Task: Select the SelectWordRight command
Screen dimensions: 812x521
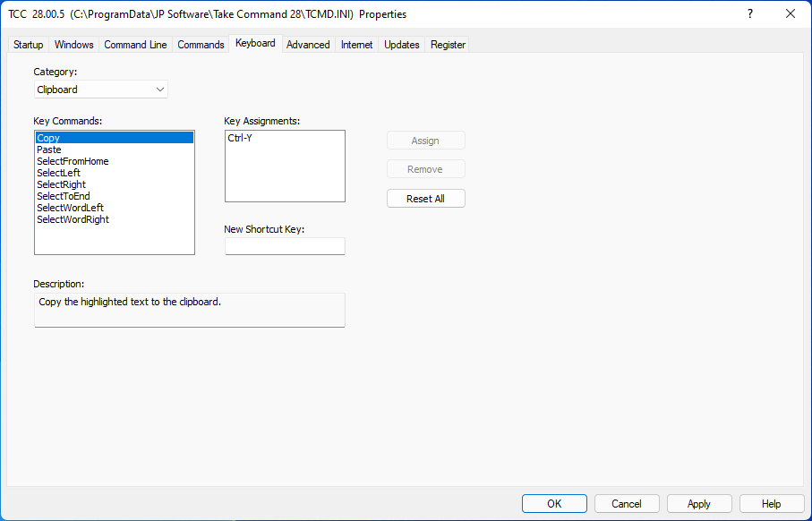Action: pyautogui.click(x=115, y=219)
